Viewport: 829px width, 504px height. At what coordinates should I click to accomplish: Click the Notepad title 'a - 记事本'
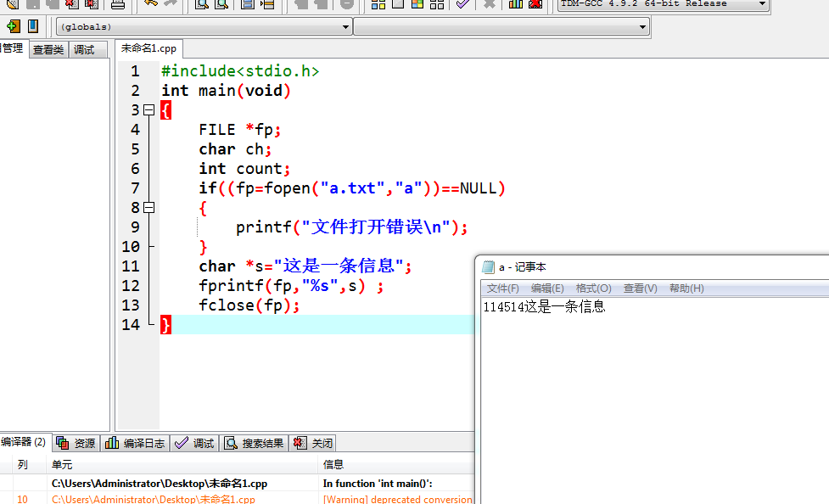523,267
